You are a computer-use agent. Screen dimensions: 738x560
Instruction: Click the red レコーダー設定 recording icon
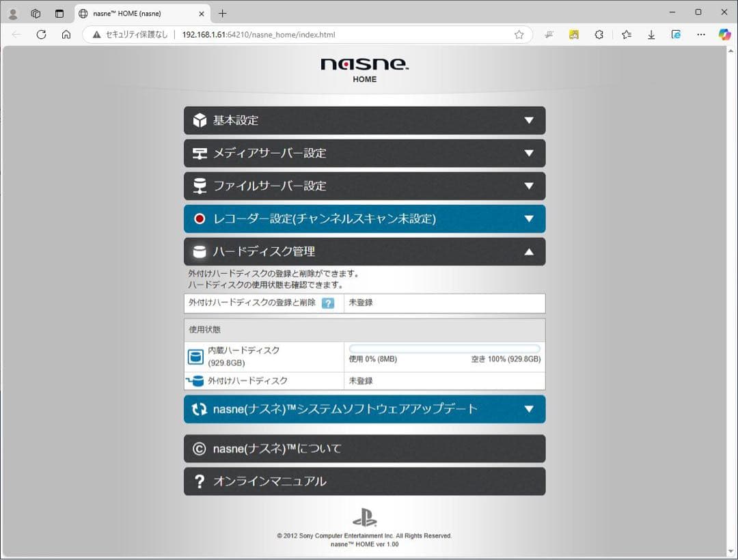(199, 219)
